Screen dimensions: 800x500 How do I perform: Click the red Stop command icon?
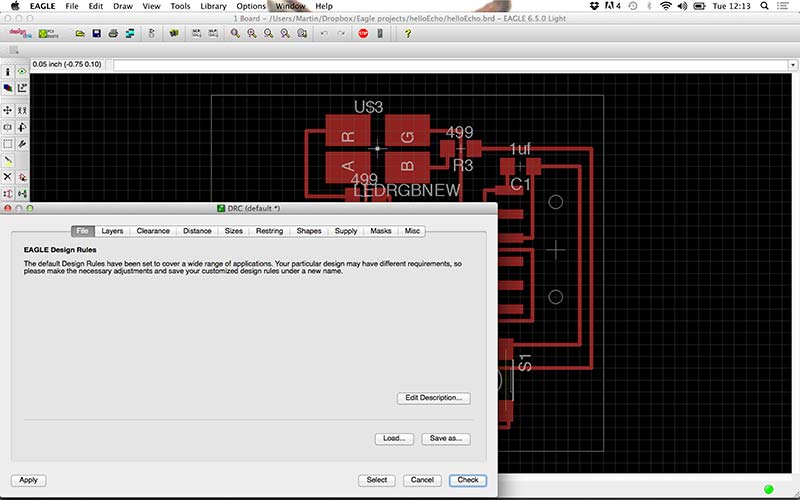coord(363,33)
